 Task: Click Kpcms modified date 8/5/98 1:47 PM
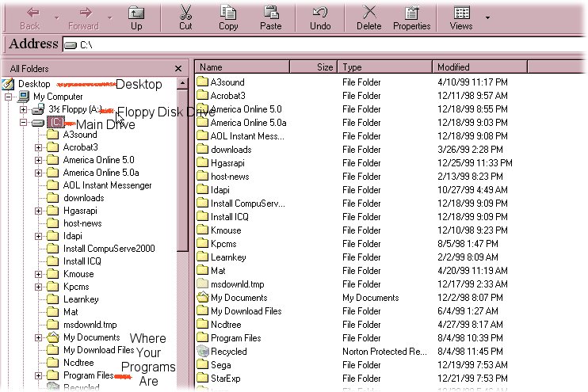click(468, 244)
